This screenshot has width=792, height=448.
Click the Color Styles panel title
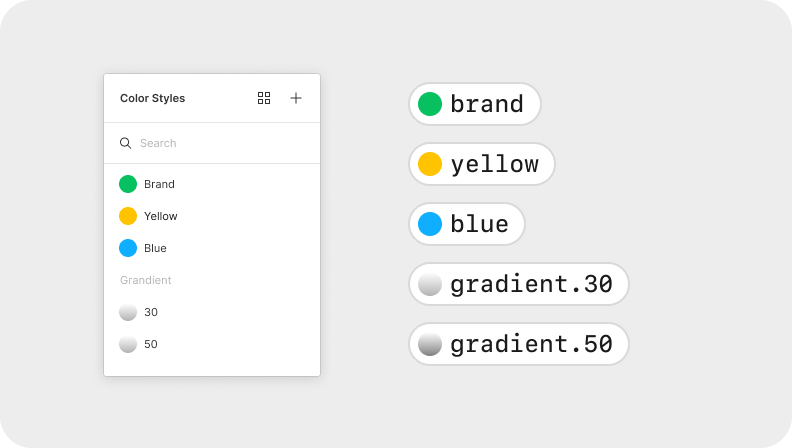coord(152,98)
